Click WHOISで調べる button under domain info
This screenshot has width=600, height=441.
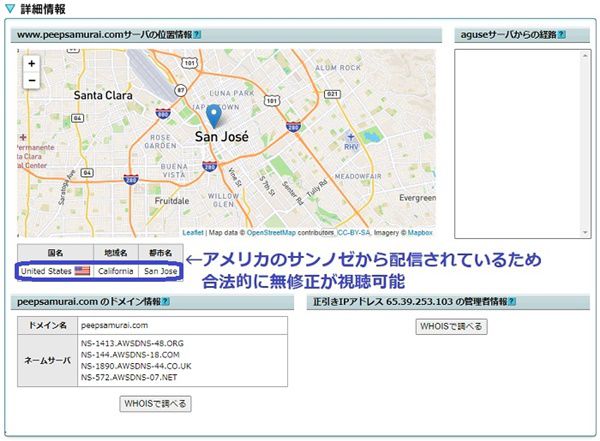point(155,403)
